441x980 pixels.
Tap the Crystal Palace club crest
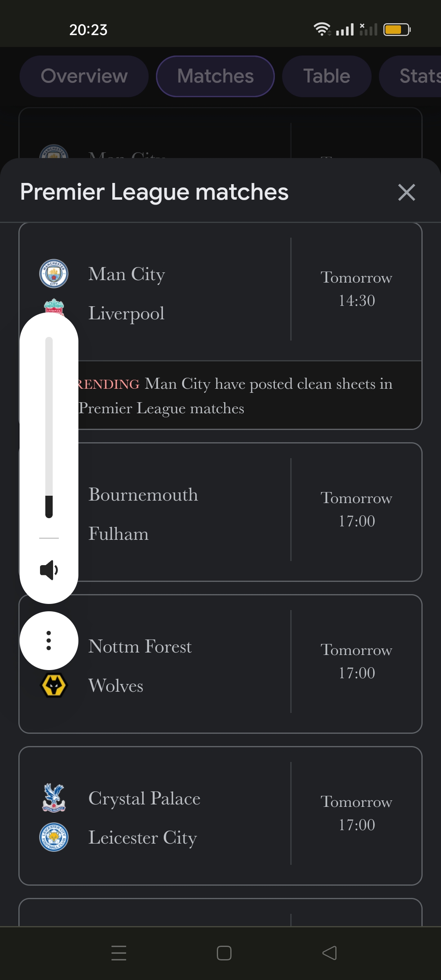click(54, 798)
